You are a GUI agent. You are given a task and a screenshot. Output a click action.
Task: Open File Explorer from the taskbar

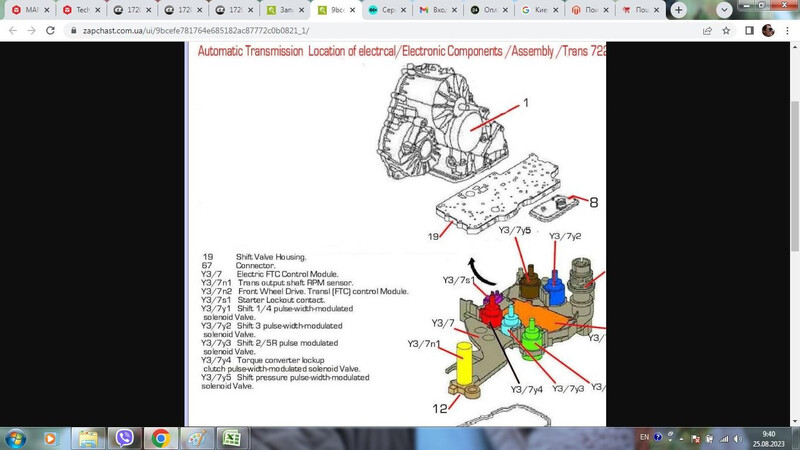point(88,438)
